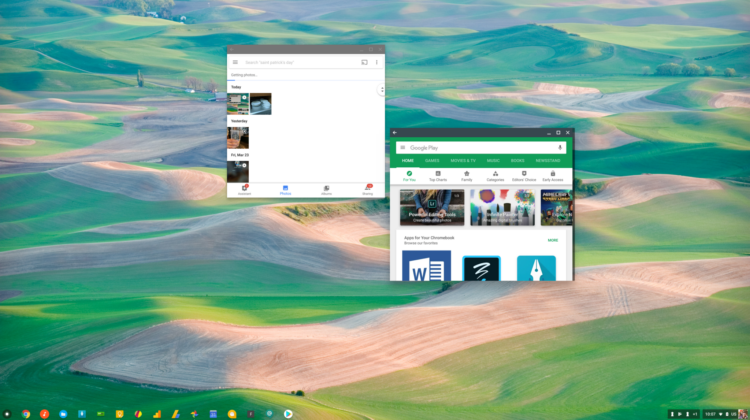Switch to the Assistant tab in Photos
The width and height of the screenshot is (750, 420).
tap(245, 189)
